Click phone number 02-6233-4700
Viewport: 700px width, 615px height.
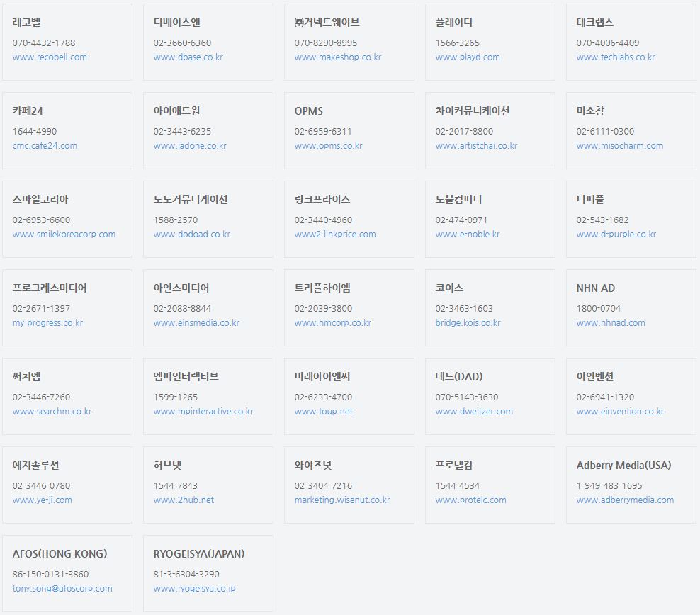[x=323, y=397]
